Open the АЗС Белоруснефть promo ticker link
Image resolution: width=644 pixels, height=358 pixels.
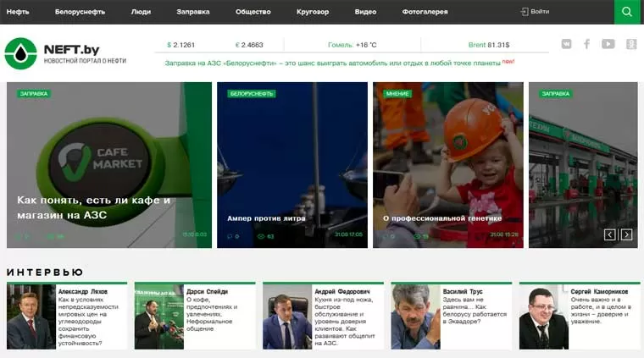coord(333,63)
